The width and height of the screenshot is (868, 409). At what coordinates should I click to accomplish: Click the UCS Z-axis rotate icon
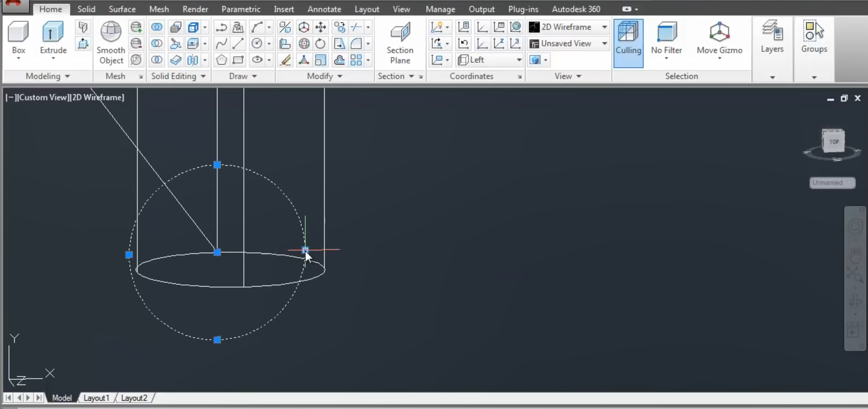click(x=499, y=43)
